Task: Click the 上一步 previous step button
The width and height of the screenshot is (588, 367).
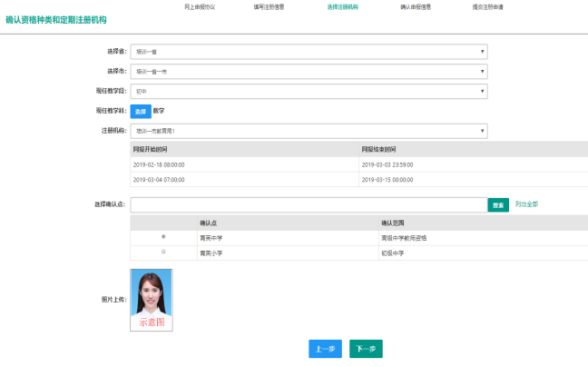Action: click(325, 349)
